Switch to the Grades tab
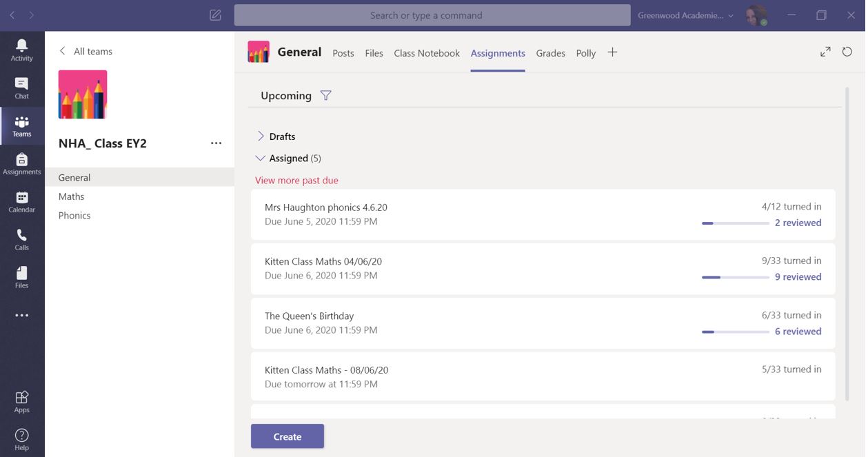868x457 pixels. [x=550, y=53]
